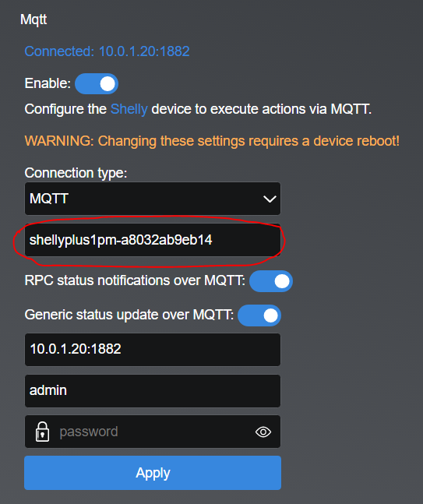Click the admin username field
The height and width of the screenshot is (504, 423).
tap(153, 391)
